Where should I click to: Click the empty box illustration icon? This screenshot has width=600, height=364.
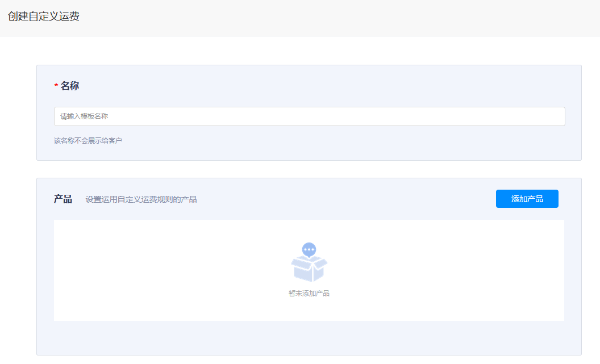tap(309, 268)
